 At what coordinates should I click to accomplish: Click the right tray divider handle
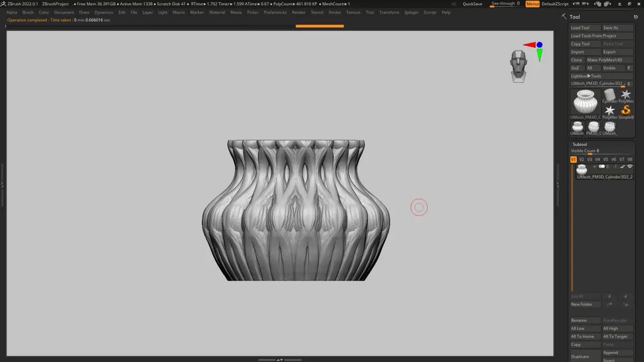tap(558, 184)
